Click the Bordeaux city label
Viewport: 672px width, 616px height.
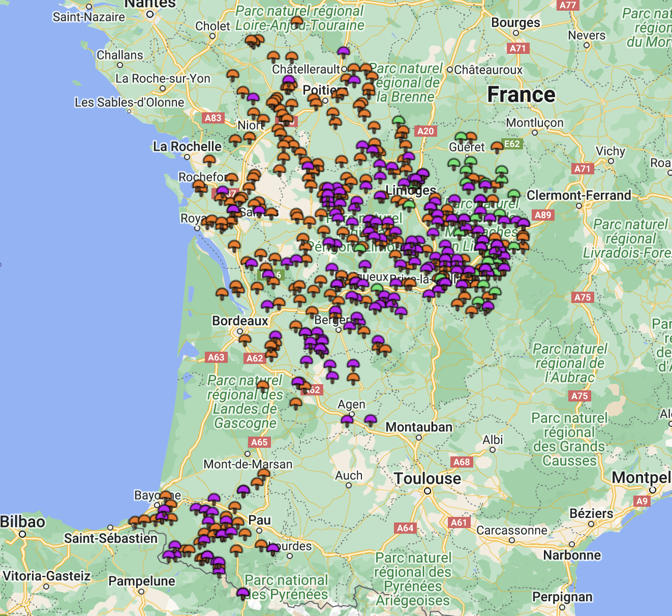coord(240,321)
